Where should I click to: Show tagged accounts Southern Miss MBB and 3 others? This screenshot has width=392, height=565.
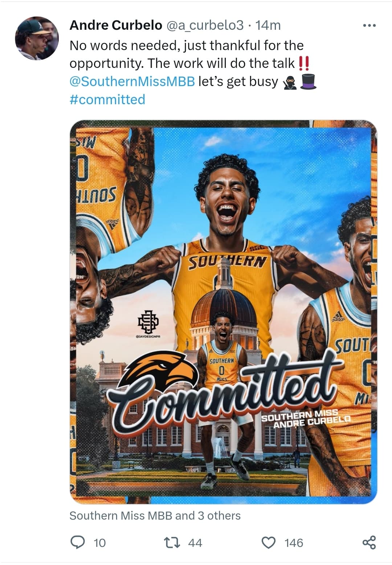(x=155, y=516)
